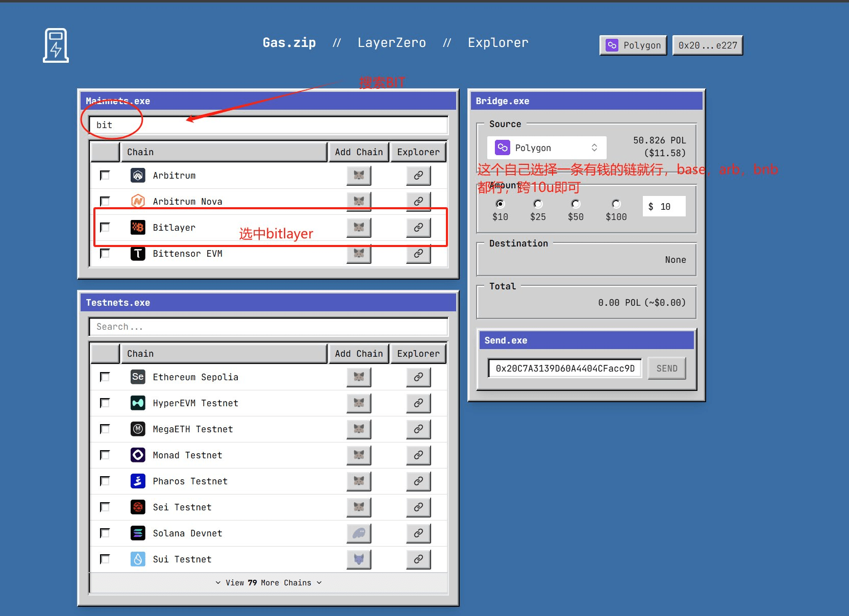The height and width of the screenshot is (616, 849).
Task: Open Pharos Testnet explorer link icon
Action: click(418, 481)
